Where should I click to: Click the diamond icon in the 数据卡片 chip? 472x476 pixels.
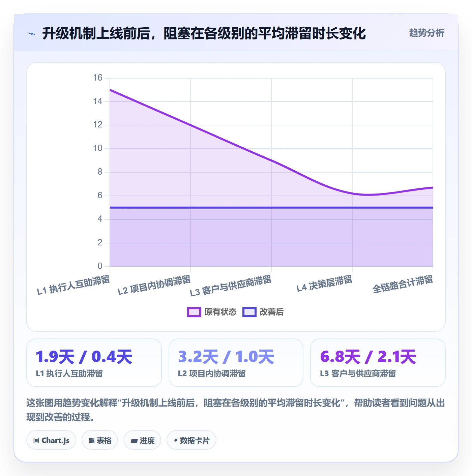tap(176, 440)
